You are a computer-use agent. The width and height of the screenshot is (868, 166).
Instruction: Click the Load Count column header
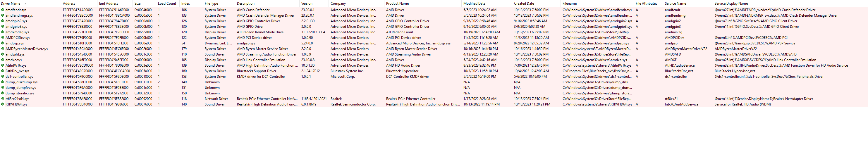[168, 4]
